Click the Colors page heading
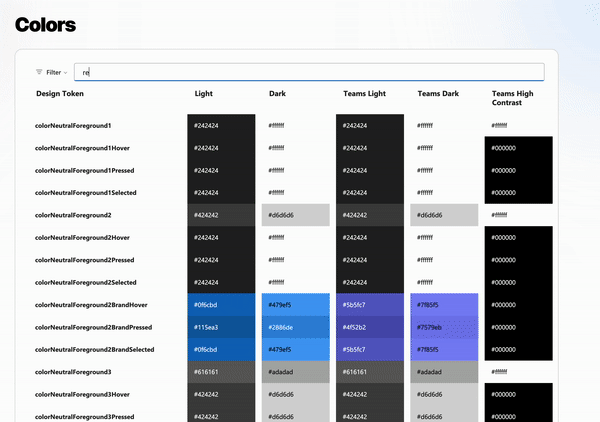The image size is (600, 422). pos(46,25)
